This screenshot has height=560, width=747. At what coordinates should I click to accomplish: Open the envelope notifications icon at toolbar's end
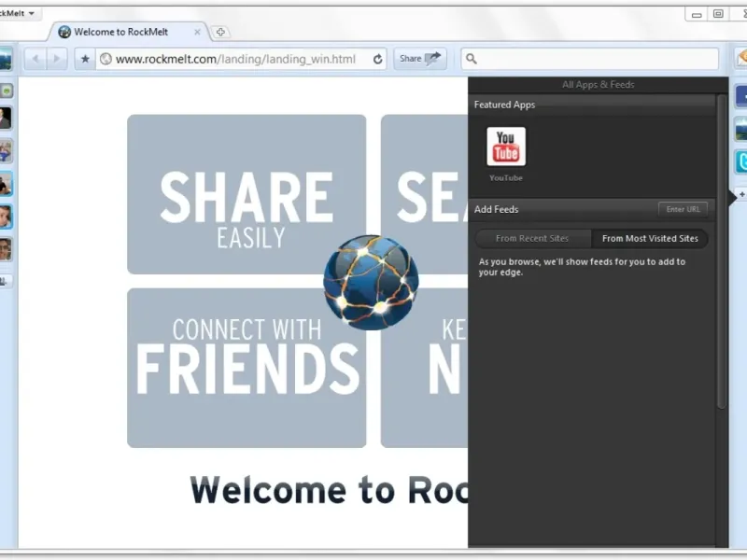coord(741,59)
